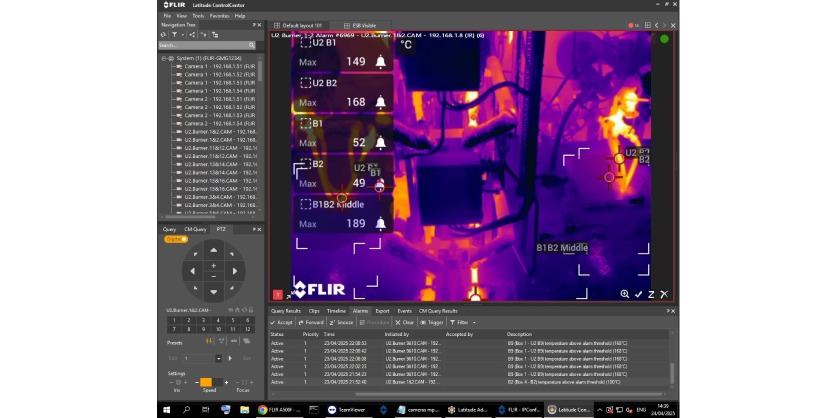The height and width of the screenshot is (418, 836).
Task: Open the Favorites menu
Action: tap(219, 16)
